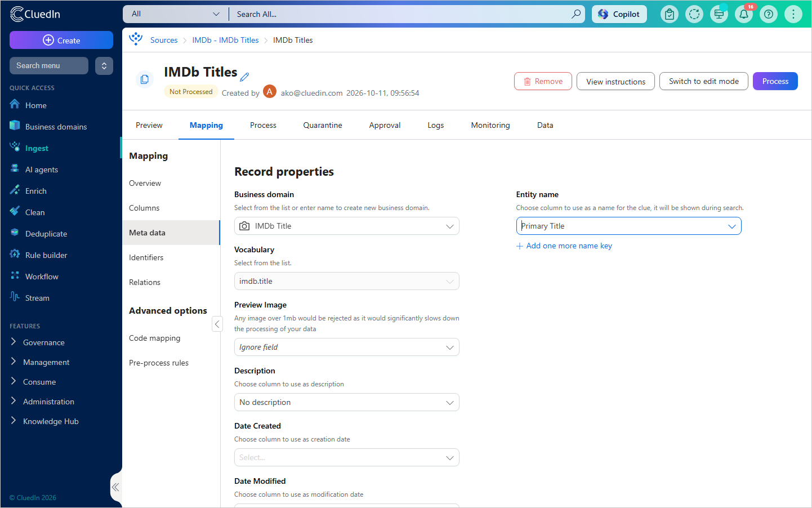Switch to the Logs tab
812x508 pixels.
tap(436, 125)
